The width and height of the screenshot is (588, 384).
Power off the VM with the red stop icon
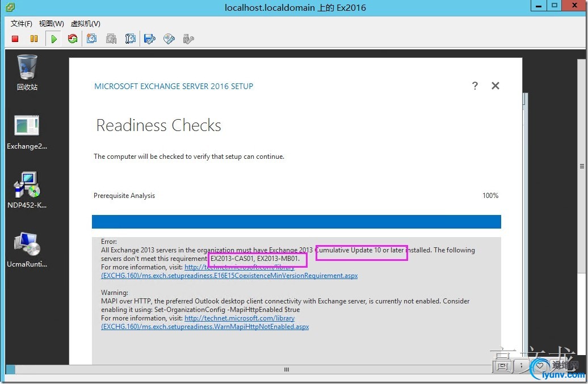[x=15, y=39]
